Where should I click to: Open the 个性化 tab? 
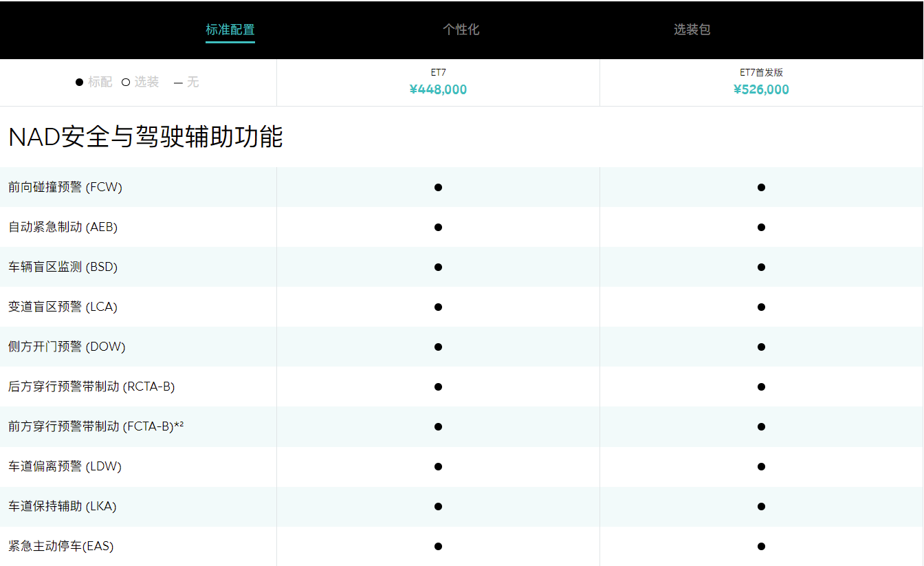pos(461,30)
